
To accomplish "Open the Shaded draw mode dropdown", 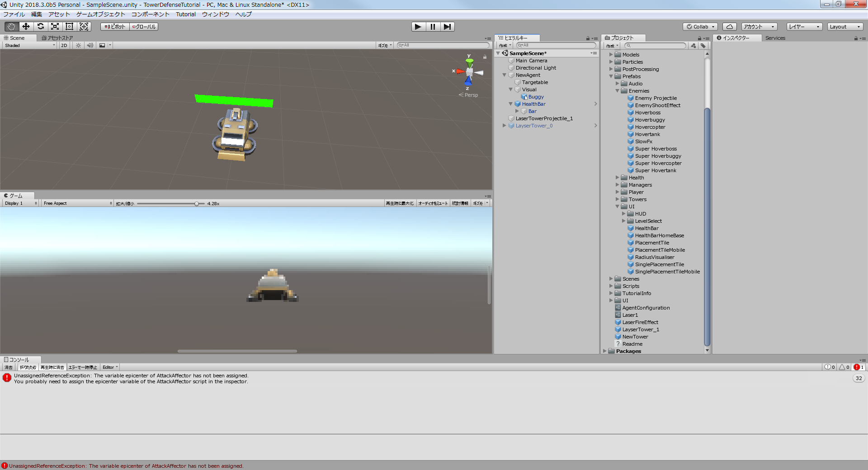I will point(29,45).
